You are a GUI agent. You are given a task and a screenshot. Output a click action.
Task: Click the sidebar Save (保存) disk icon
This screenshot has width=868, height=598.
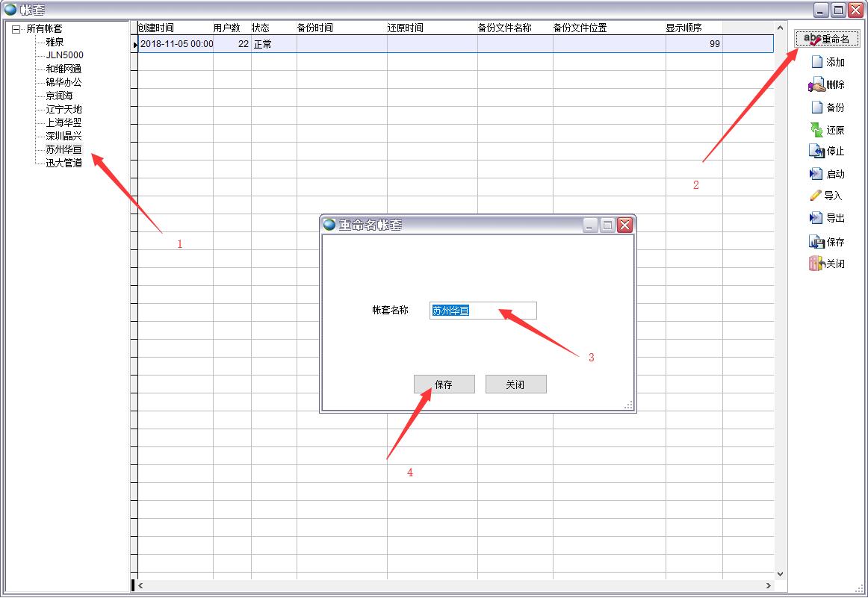[816, 242]
